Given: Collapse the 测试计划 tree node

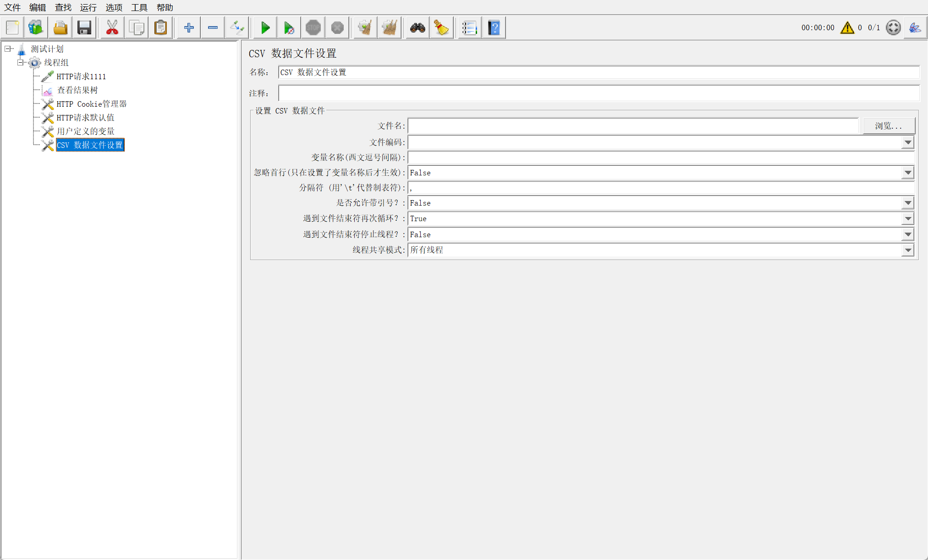Looking at the screenshot, I should pyautogui.click(x=8, y=49).
